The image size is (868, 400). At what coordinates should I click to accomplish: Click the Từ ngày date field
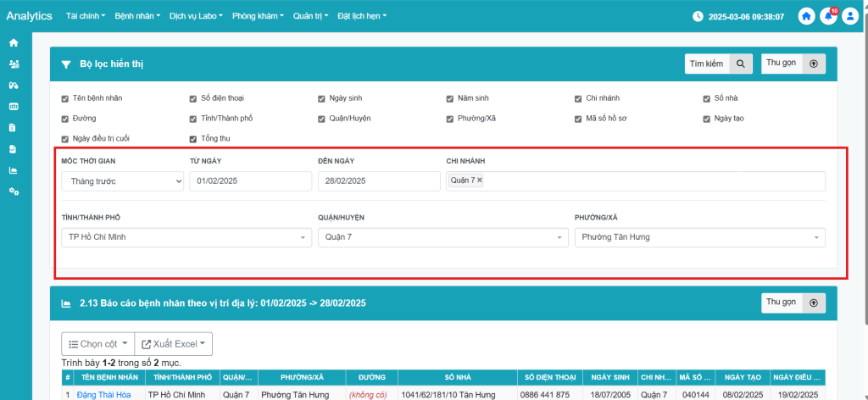point(249,181)
